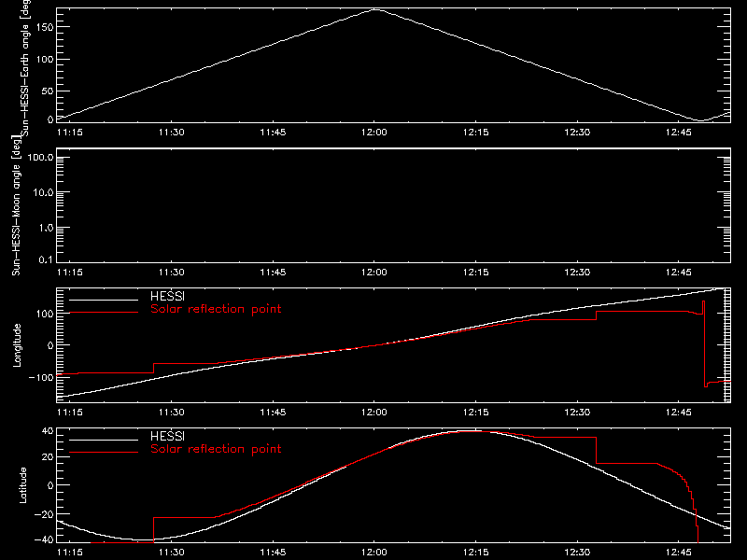Click 11:15 time label under Latitude plot
The width and height of the screenshot is (747, 560).
click(69, 552)
